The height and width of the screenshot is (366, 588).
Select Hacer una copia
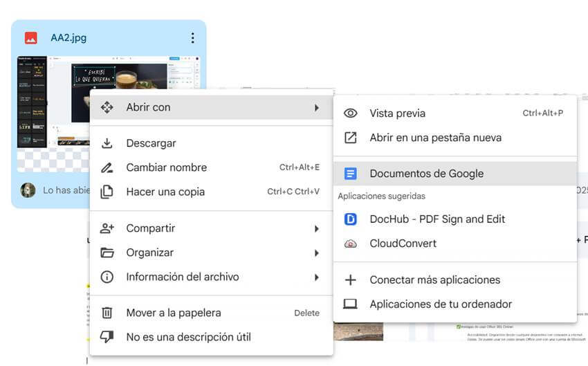(x=212, y=192)
